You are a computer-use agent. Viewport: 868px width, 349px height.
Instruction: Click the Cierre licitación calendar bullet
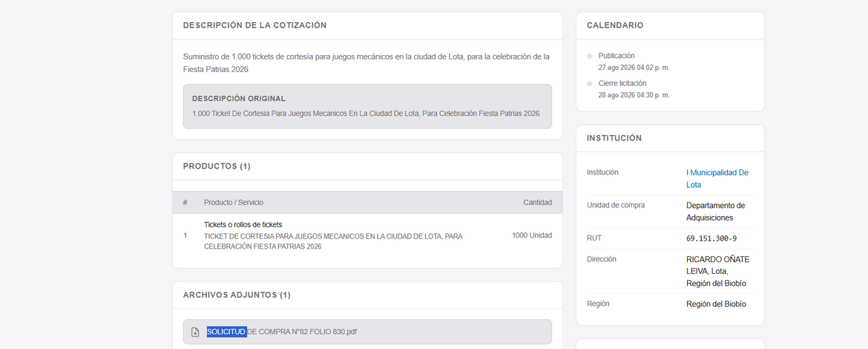pyautogui.click(x=590, y=84)
